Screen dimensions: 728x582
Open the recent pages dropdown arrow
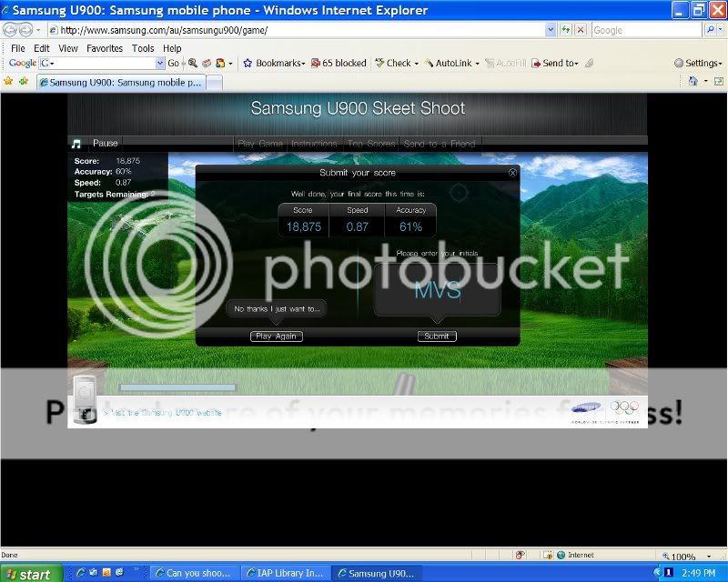coord(38,30)
